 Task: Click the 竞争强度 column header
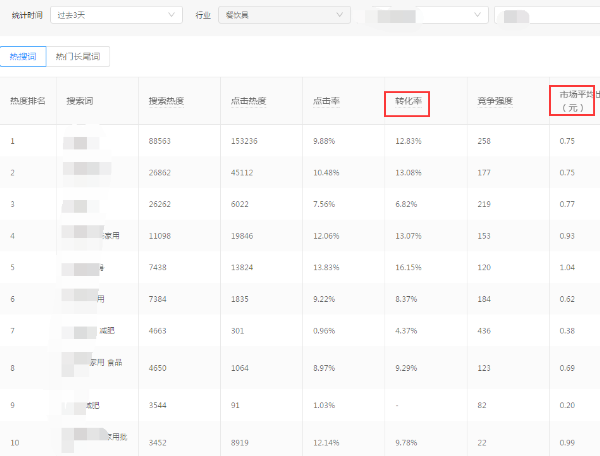click(495, 101)
